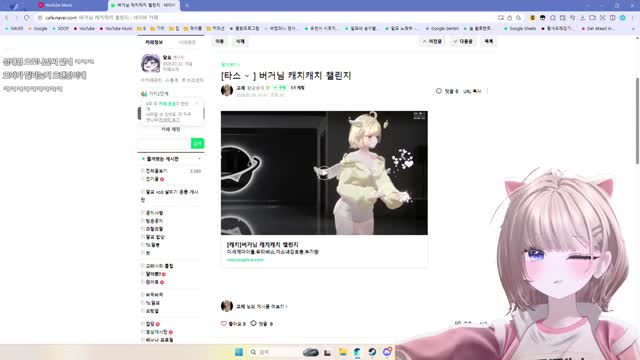640x360 pixels.
Task: Click the cafe owner's avatar in sidebar
Action: click(x=151, y=63)
